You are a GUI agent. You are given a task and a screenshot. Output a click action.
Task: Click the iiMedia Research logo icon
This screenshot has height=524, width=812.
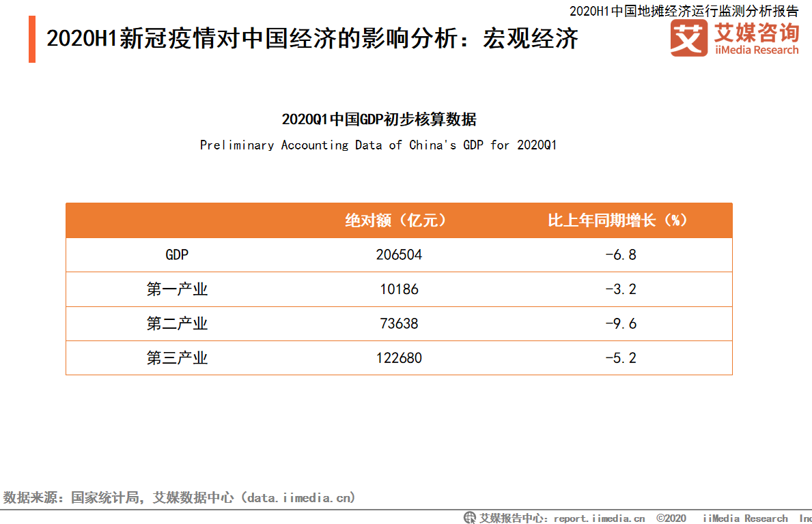pos(689,38)
